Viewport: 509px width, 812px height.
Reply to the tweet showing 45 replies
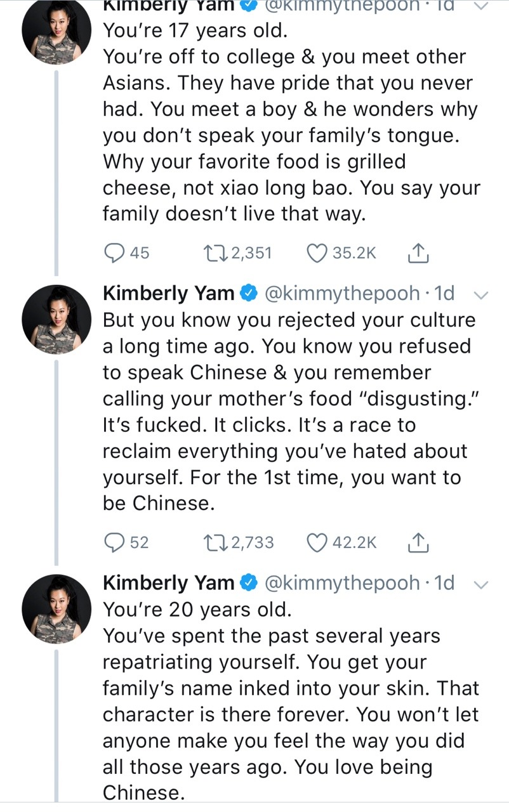(115, 254)
